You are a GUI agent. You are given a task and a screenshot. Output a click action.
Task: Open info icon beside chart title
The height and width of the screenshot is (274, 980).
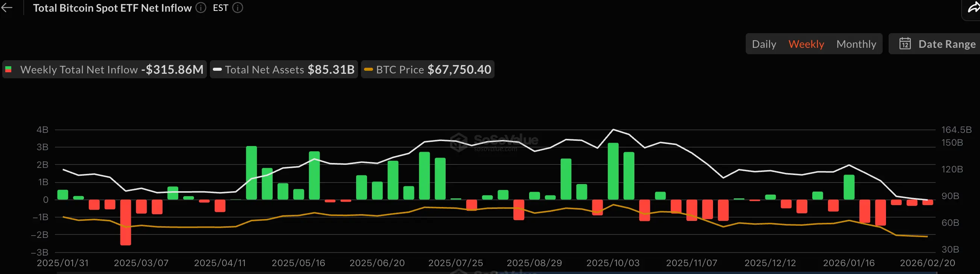pyautogui.click(x=200, y=8)
